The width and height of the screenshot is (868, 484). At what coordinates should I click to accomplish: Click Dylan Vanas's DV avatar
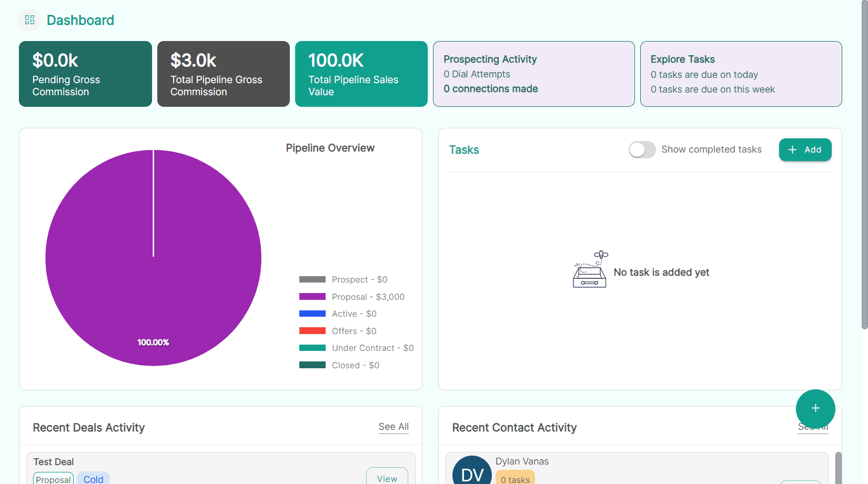471,473
